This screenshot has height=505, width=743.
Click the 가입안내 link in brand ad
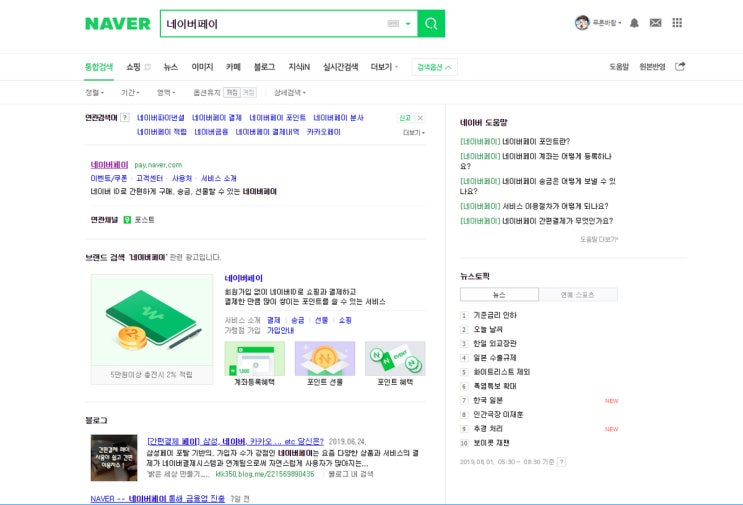pos(281,330)
